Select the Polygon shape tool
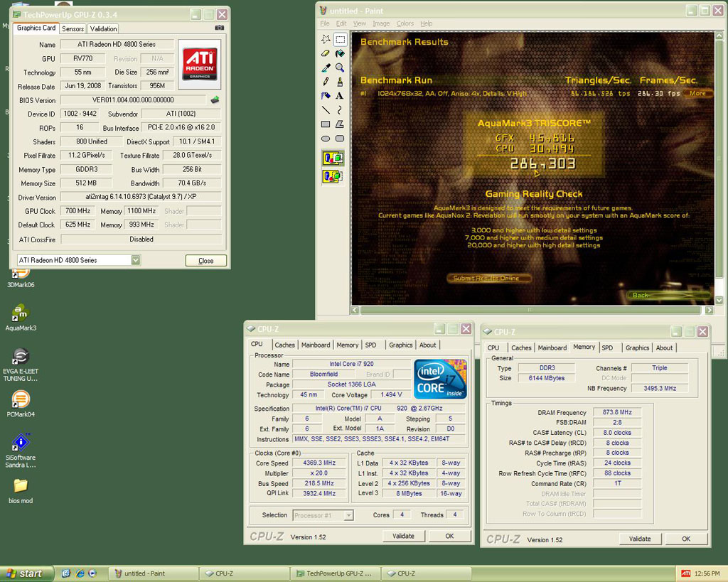Viewport: 728px width, 582px height. coord(340,124)
